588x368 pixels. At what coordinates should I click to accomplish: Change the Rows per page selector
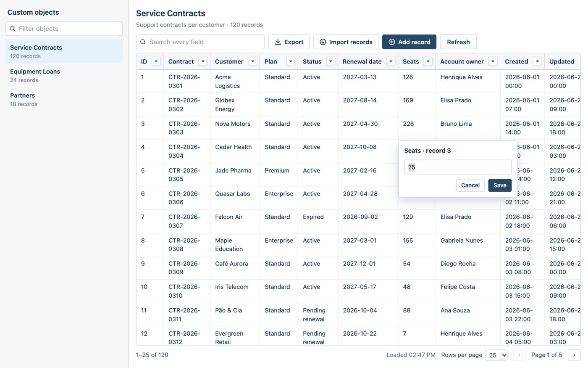click(x=496, y=355)
